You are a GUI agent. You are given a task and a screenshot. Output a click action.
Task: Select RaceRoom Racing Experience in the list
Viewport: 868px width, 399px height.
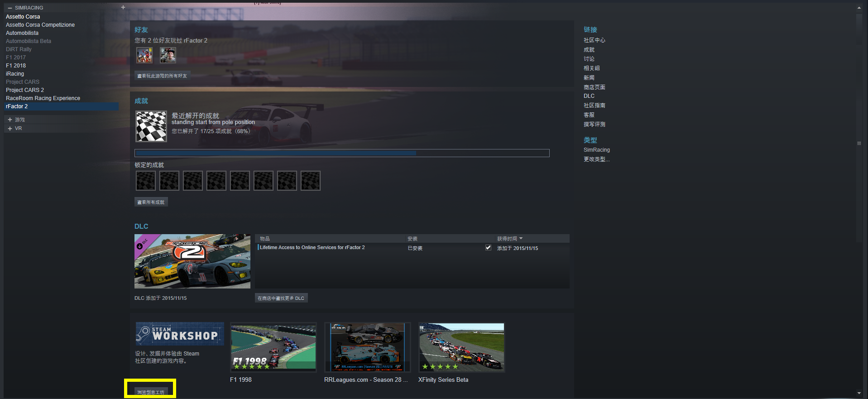(x=43, y=98)
